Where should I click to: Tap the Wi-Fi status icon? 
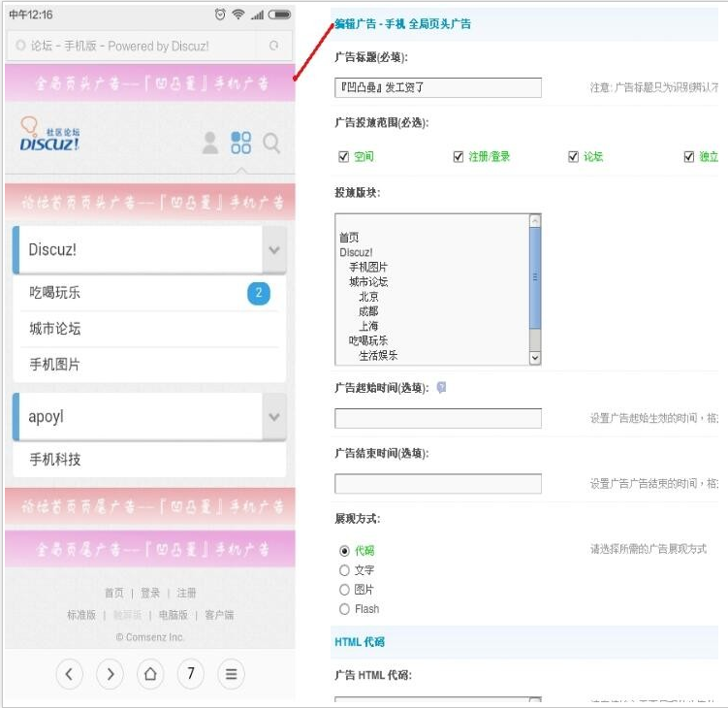point(238,15)
